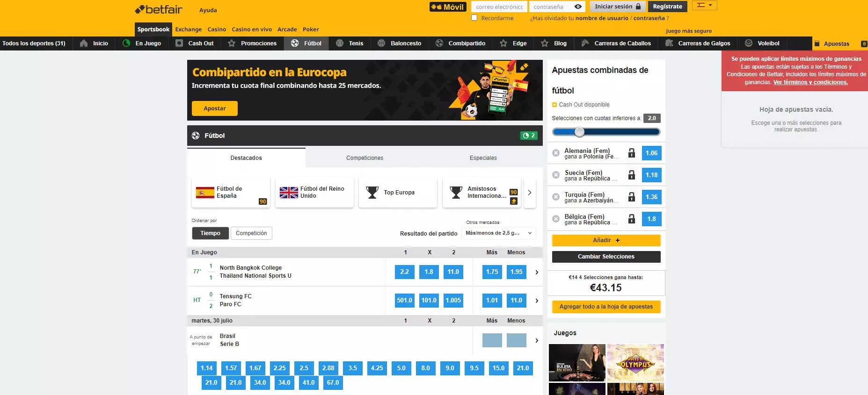Sort matches by Competición
Image resolution: width=868 pixels, height=395 pixels.
click(251, 233)
